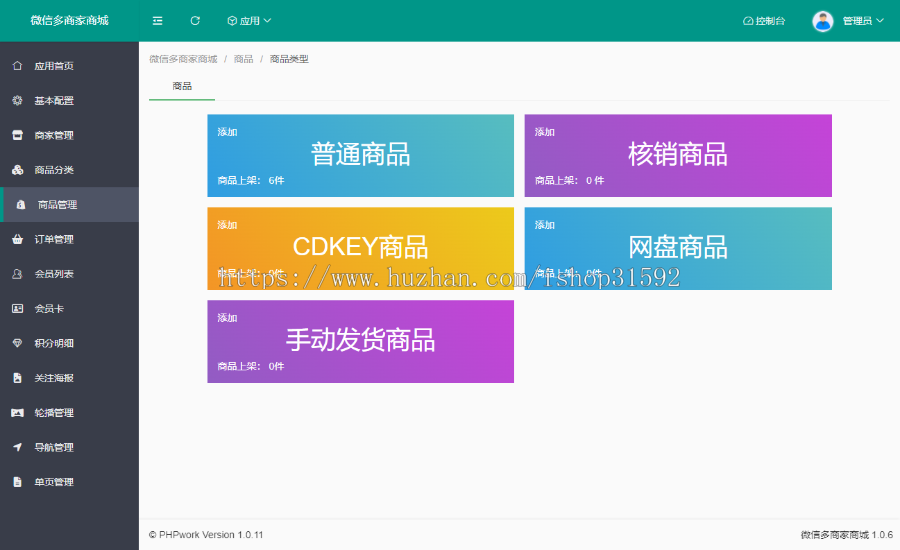Screen dimensions: 900x550
Task: Open the 应用 dropdown menu
Action: [249, 21]
